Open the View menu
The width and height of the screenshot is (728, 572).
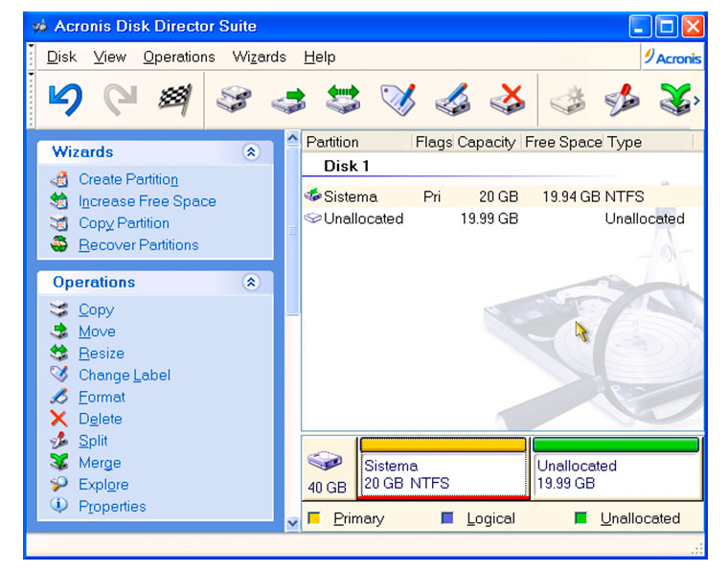tap(109, 57)
